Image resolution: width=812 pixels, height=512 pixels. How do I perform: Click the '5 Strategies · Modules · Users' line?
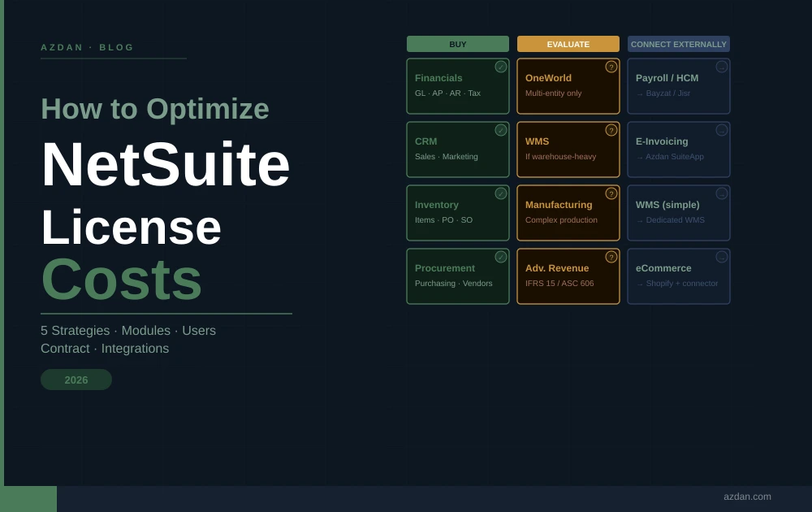click(x=128, y=331)
